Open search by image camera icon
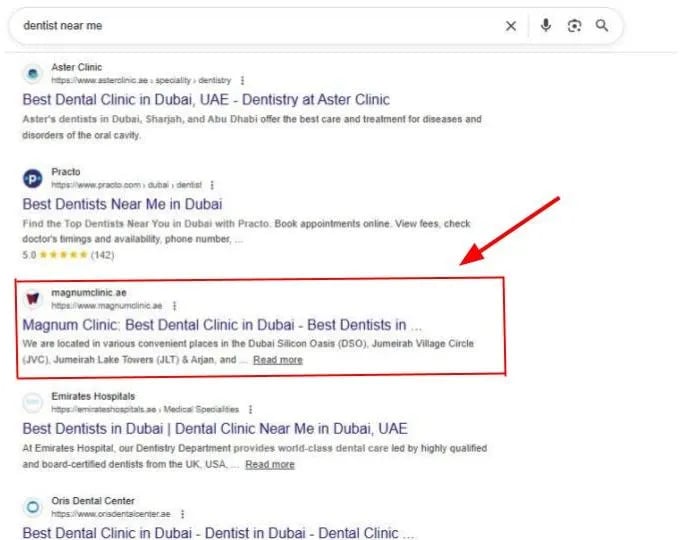Viewport: 682px width, 540px height. pos(574,26)
